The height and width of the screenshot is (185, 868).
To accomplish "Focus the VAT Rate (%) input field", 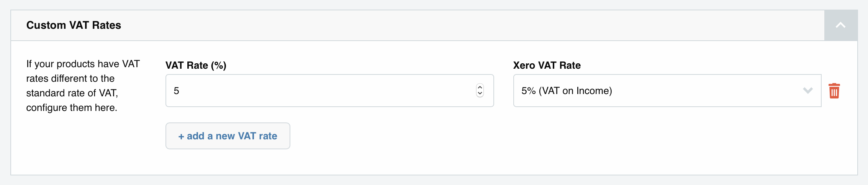I will coord(329,91).
